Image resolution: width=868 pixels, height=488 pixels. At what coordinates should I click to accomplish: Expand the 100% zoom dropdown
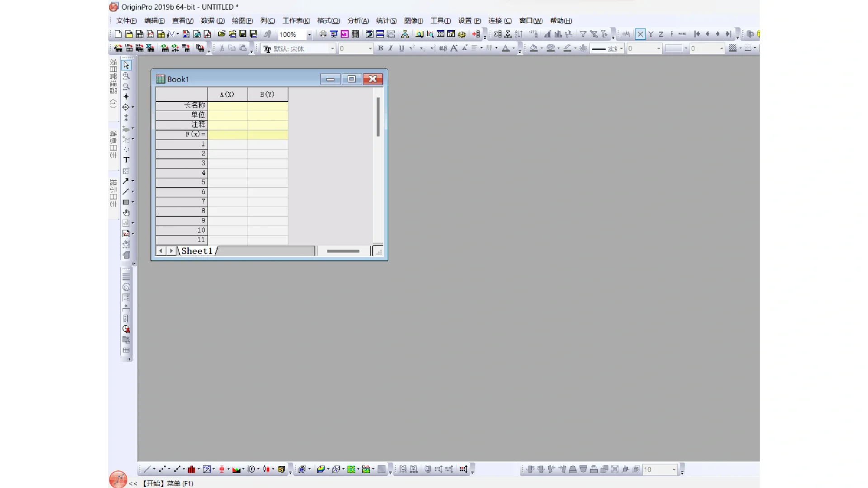(309, 34)
